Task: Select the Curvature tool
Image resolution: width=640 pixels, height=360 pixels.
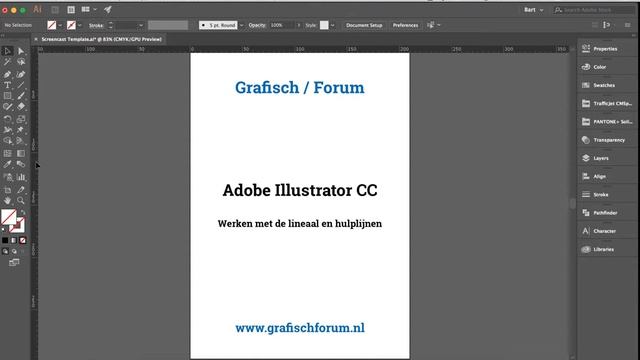Action: pyautogui.click(x=21, y=74)
